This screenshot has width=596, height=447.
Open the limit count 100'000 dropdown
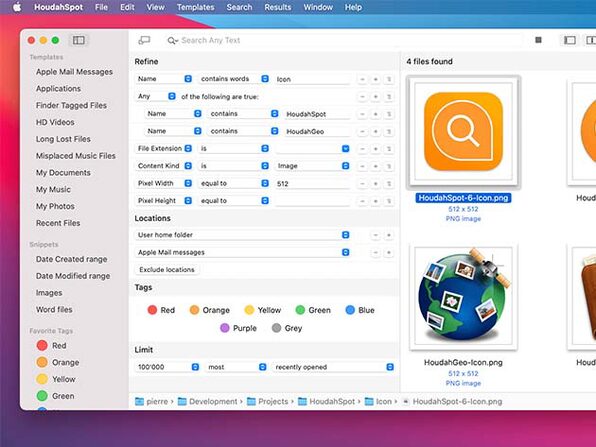click(x=167, y=367)
